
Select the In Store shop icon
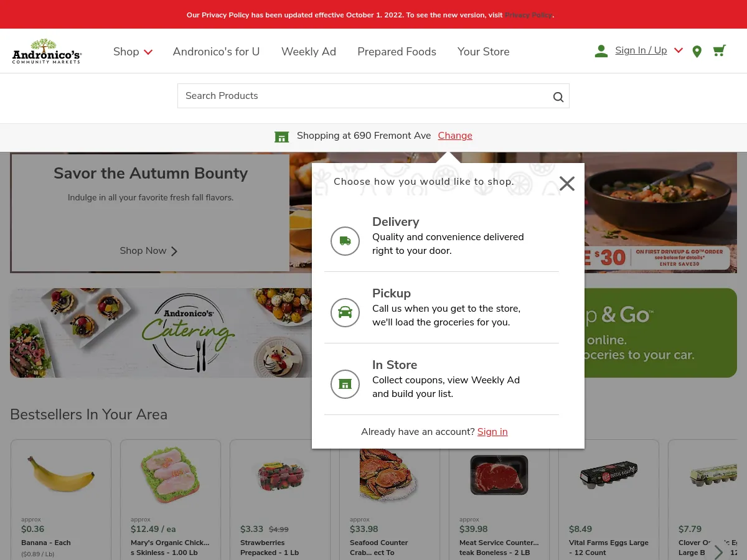(x=345, y=384)
